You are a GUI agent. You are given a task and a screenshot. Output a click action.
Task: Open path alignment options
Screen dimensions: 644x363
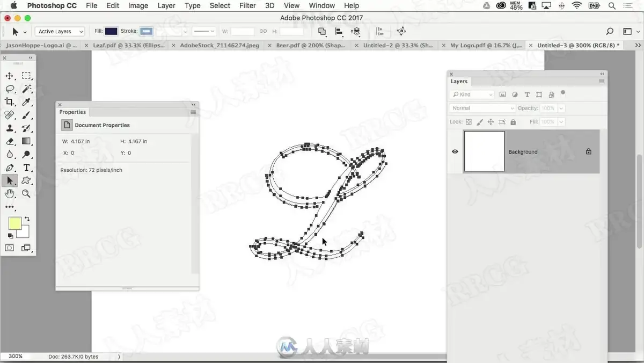(339, 32)
